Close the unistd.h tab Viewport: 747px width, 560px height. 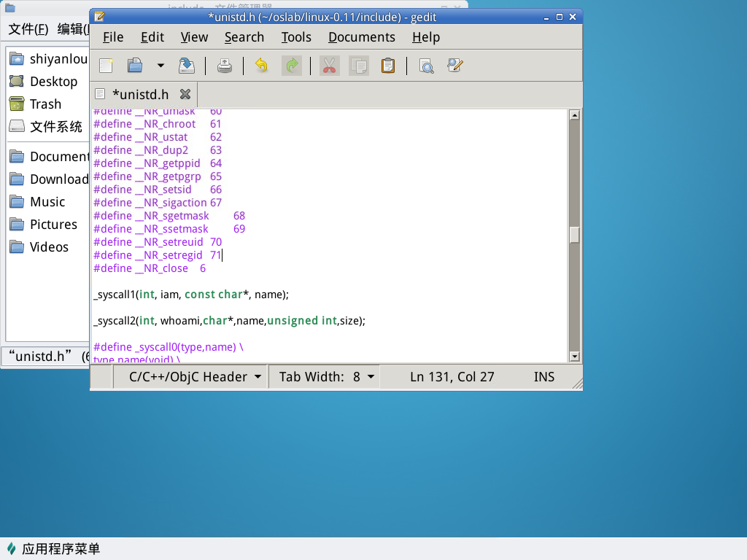[185, 94]
